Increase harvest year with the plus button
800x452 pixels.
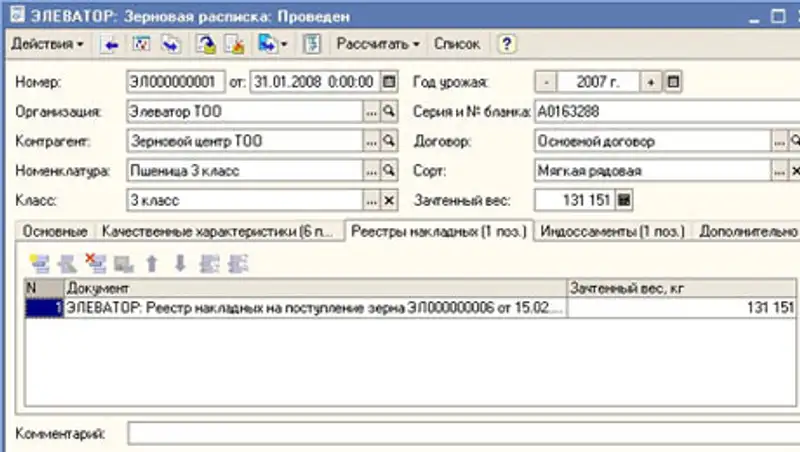(652, 82)
